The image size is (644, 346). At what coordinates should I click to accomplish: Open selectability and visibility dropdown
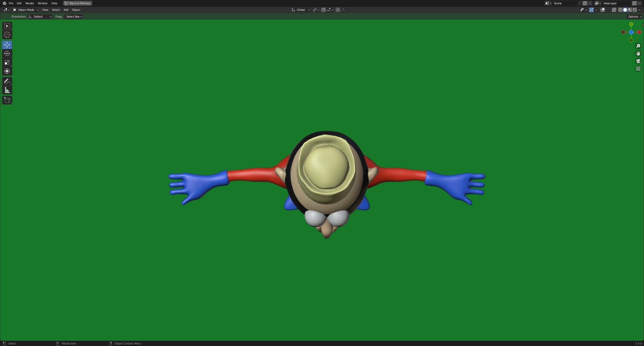(584, 10)
